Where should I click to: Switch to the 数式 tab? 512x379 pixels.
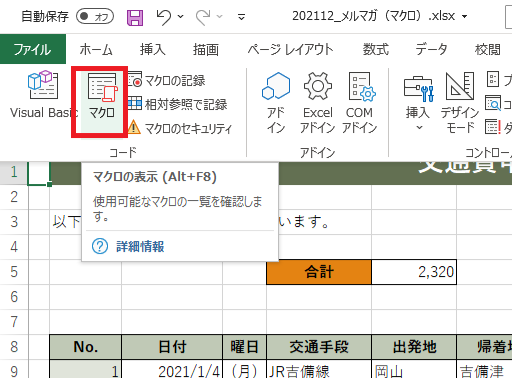tap(376, 49)
